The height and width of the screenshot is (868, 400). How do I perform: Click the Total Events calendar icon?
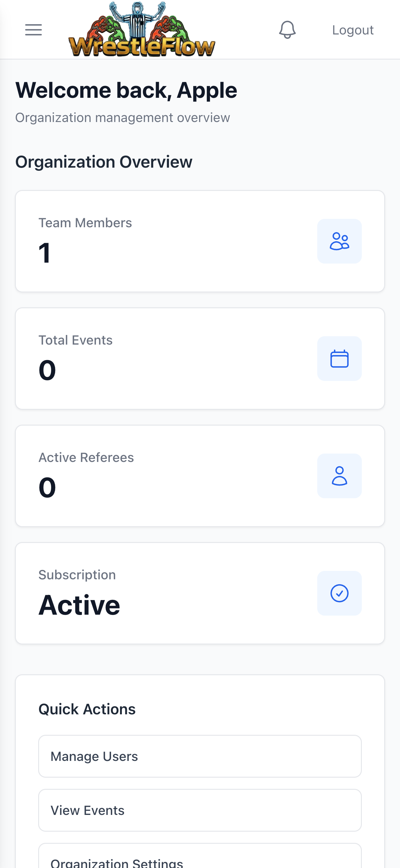click(x=340, y=359)
